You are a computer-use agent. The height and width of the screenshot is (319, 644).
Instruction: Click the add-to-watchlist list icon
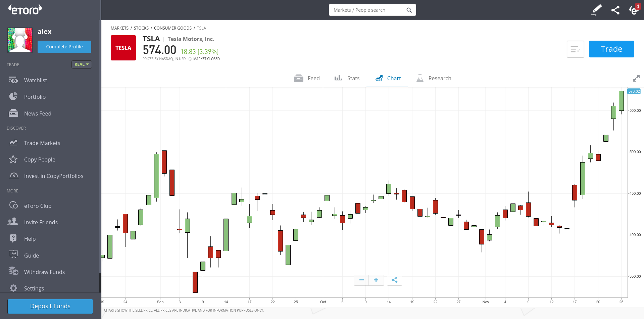(x=575, y=49)
